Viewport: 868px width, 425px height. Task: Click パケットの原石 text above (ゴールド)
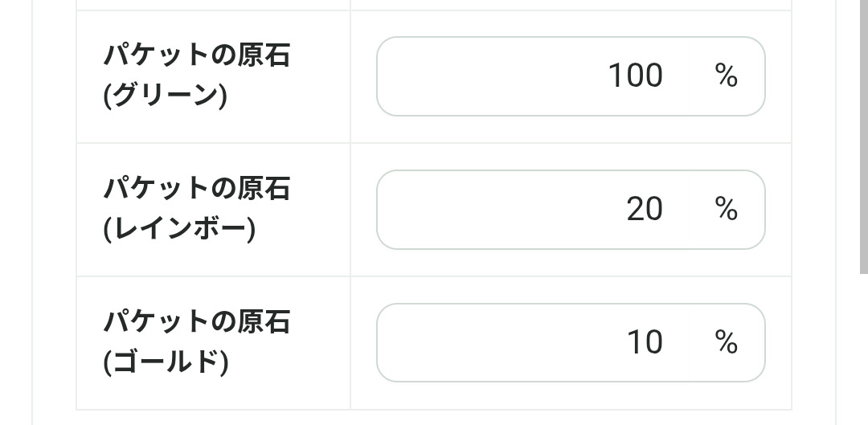coord(196,323)
